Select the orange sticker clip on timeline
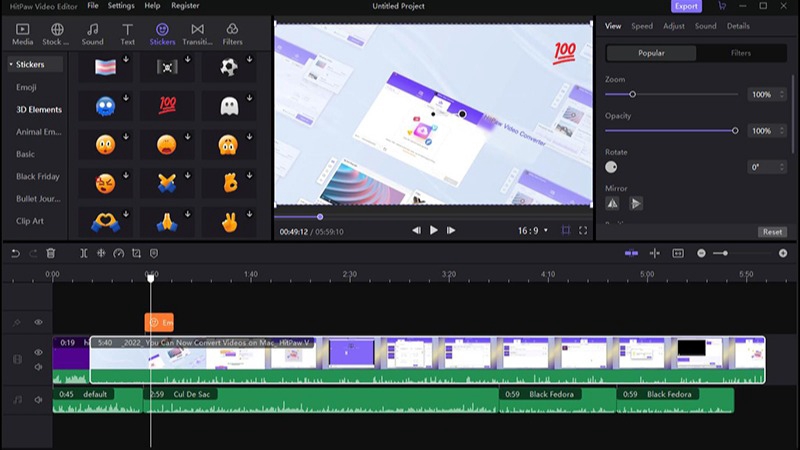 [159, 322]
